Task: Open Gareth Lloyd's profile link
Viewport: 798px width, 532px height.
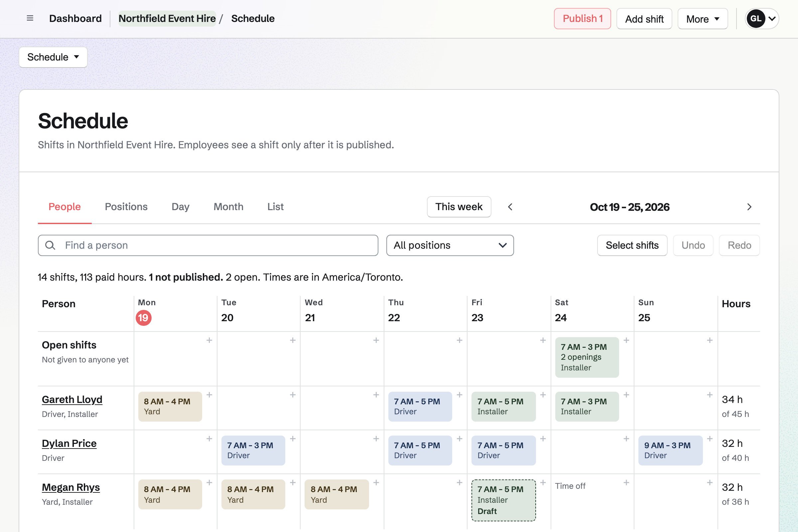Action: 72,400
